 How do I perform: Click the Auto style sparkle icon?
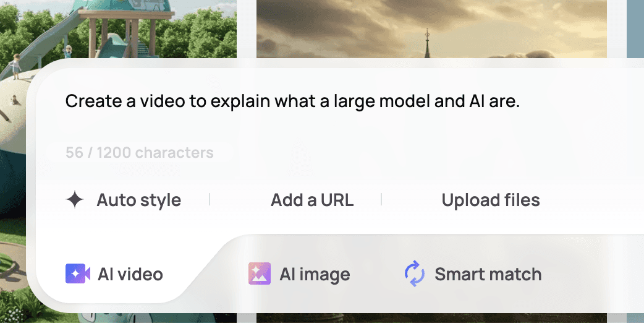tap(75, 200)
